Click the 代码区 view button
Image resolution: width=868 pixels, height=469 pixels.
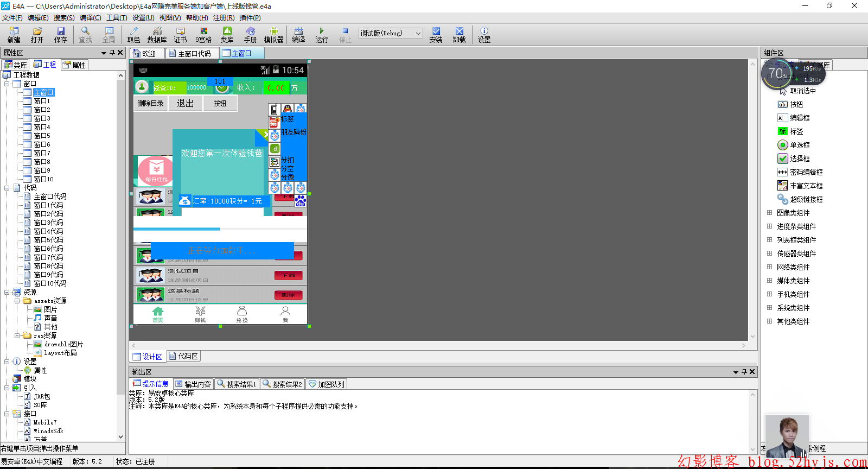184,357
